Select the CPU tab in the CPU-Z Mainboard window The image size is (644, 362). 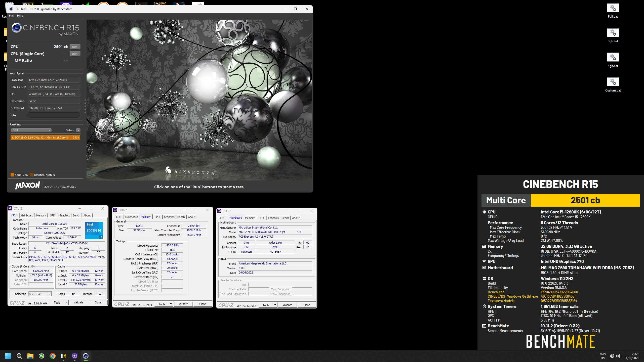pyautogui.click(x=223, y=218)
